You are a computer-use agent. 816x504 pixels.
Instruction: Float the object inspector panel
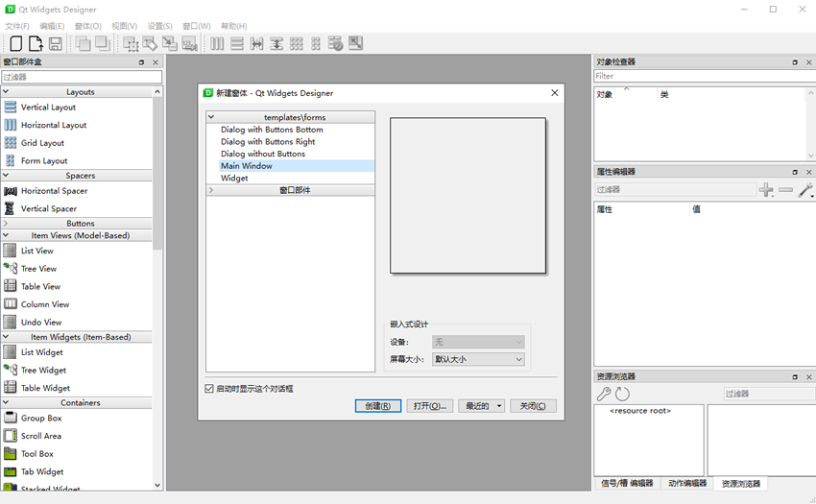coord(795,62)
